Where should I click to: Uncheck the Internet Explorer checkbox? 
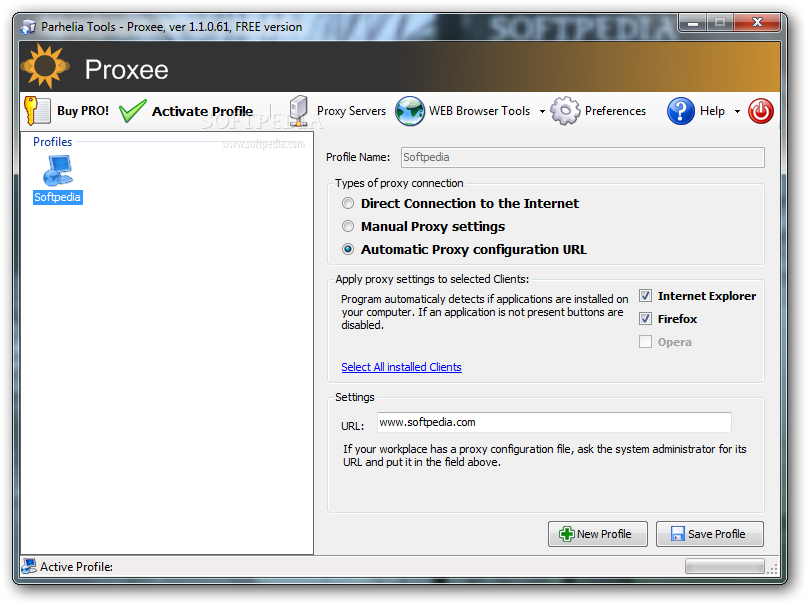(x=645, y=296)
